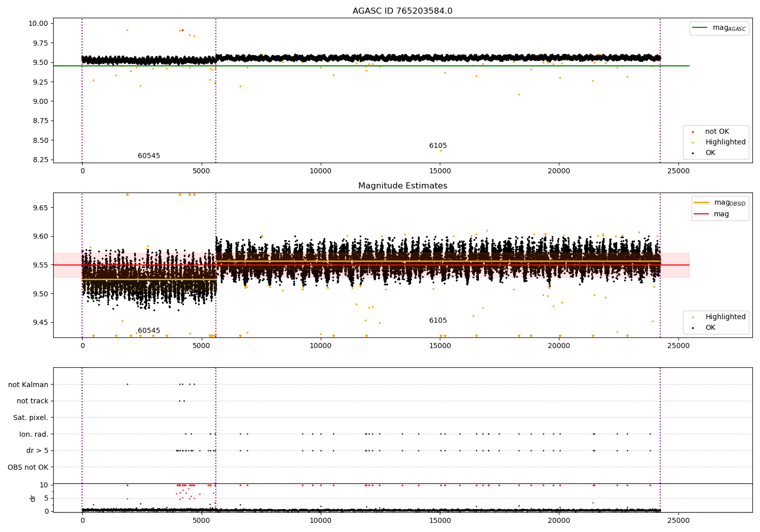Viewport: 760px width, 532px height.
Task: Click x-axis tick 25000 under top plot
Action: [x=678, y=171]
